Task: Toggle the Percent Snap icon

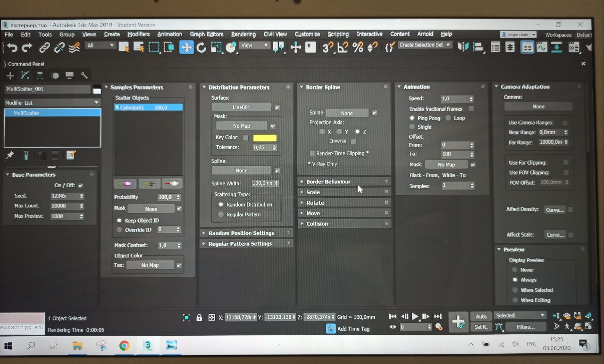Action: 358,47
